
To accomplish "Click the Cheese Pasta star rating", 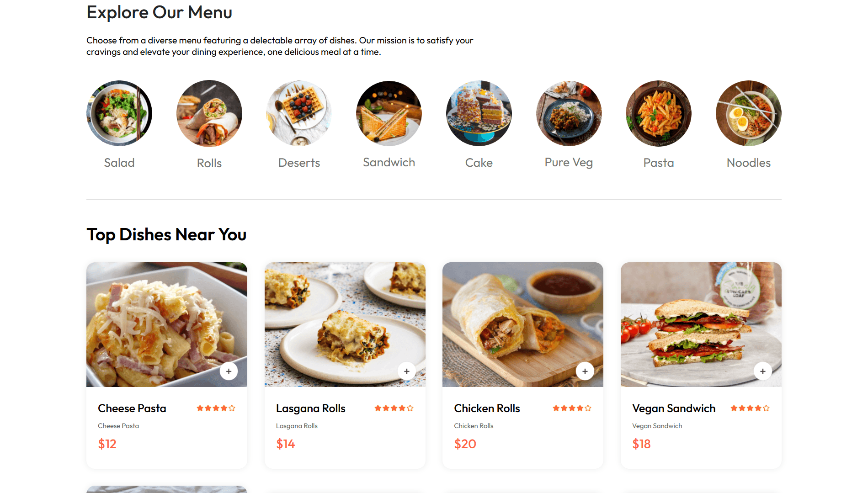I will click(x=216, y=408).
